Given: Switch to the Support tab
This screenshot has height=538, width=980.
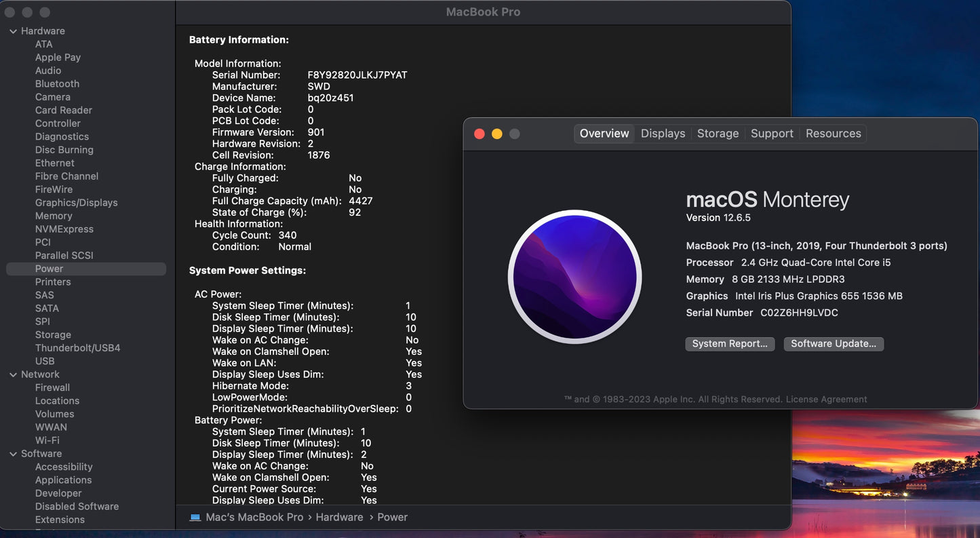Looking at the screenshot, I should (x=772, y=134).
